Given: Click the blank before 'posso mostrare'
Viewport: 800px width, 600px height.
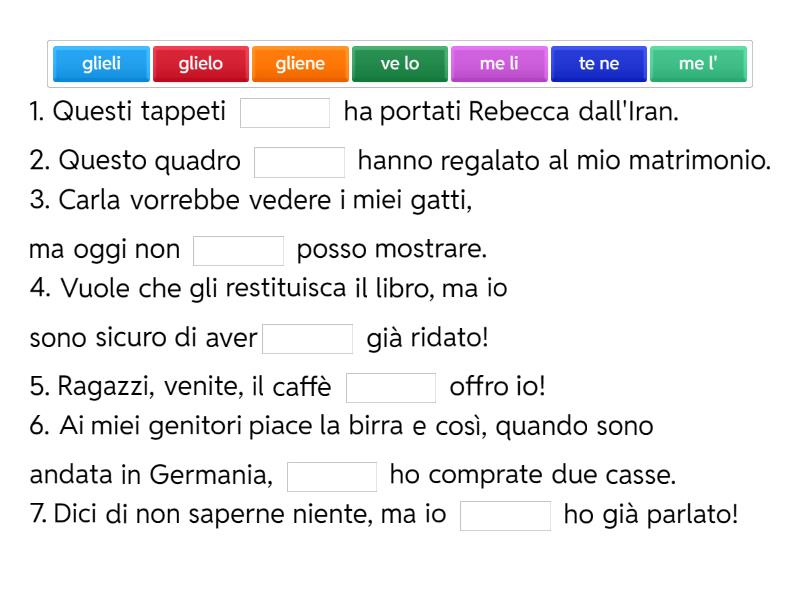Looking at the screenshot, I should (238, 250).
